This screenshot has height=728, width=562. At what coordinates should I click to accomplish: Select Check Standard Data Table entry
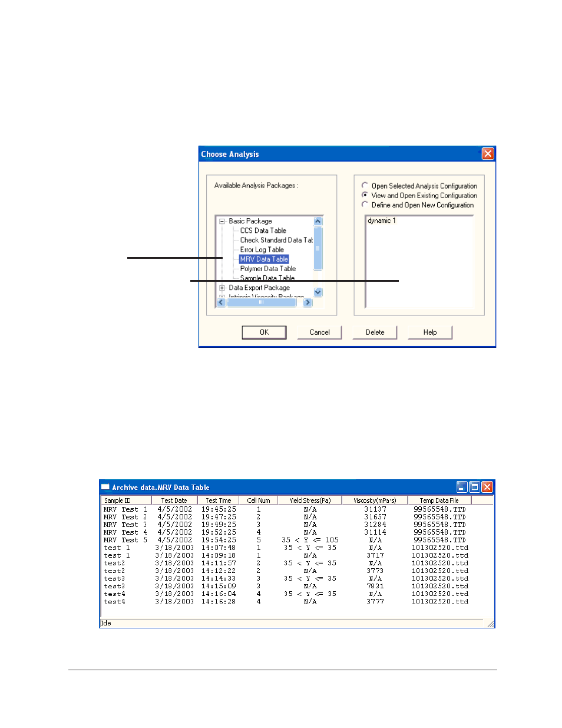click(x=276, y=240)
